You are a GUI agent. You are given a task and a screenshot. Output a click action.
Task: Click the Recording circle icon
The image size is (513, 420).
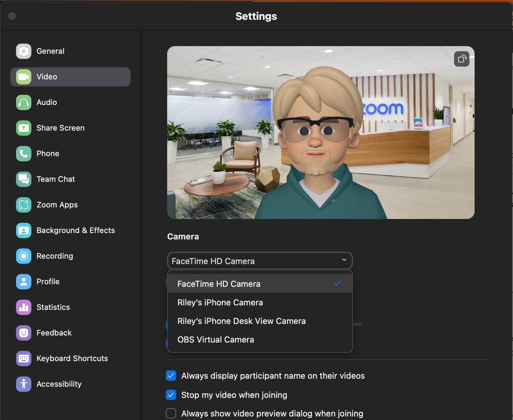(24, 256)
